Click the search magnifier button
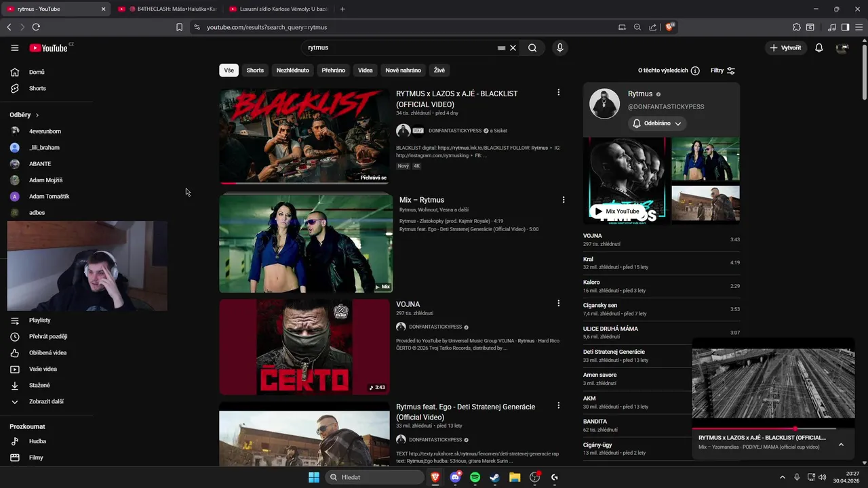Screen dimensions: 868x488 click(x=532, y=47)
